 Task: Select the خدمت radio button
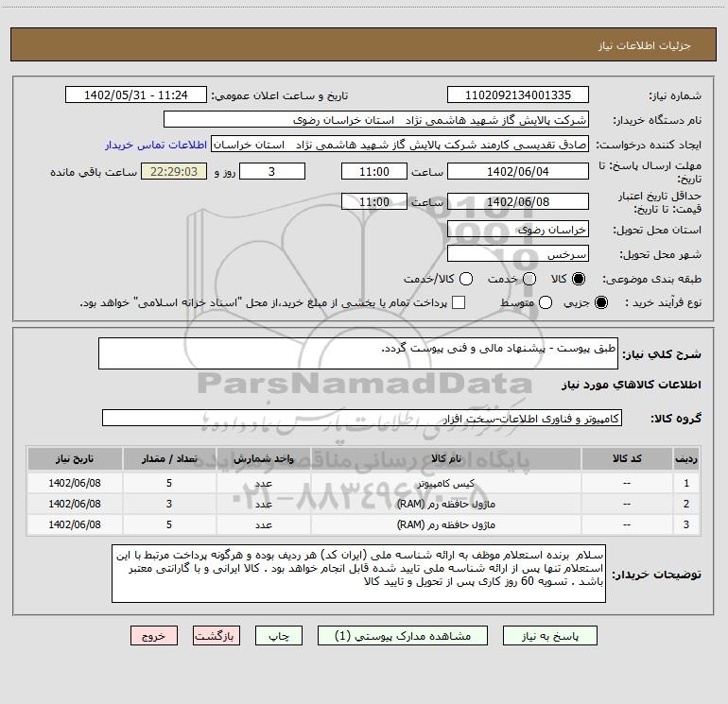point(529,279)
